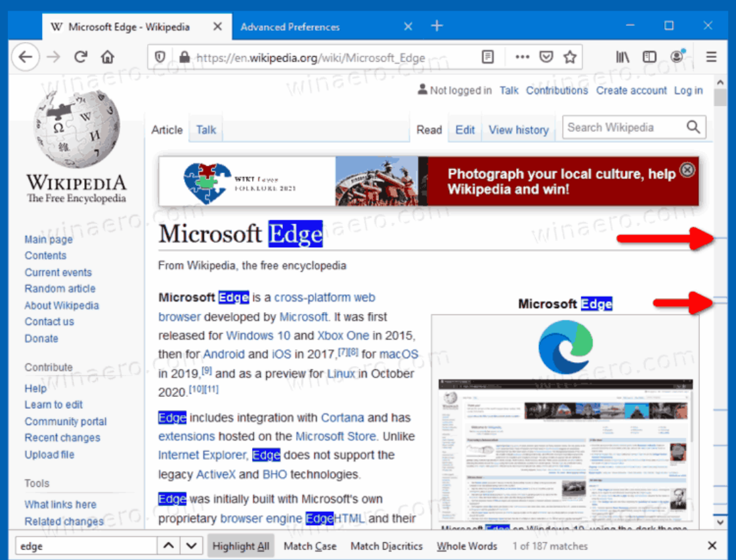
Task: Click the Wiki Loves Folklore banner
Action: [x=428, y=181]
